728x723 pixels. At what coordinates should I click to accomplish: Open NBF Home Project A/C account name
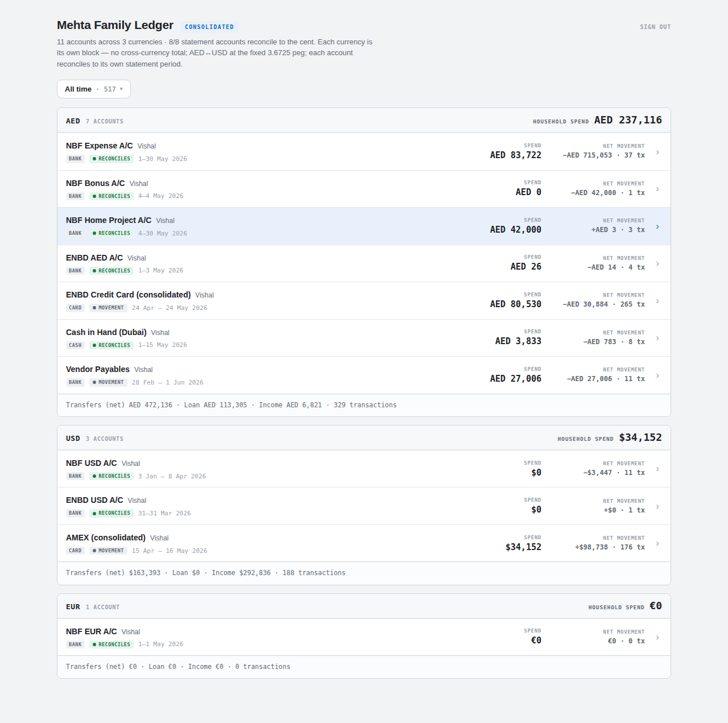[x=109, y=220]
